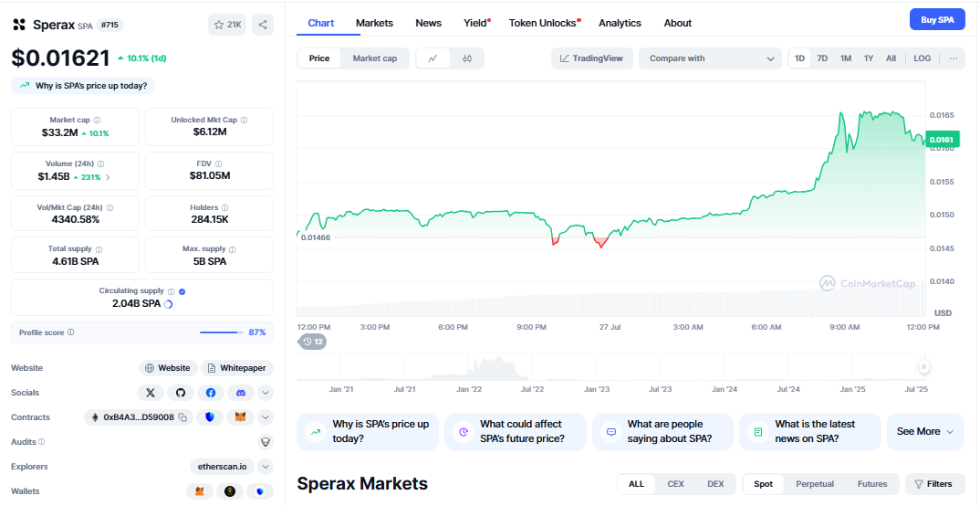The image size is (980, 506).
Task: Open Sperax X (Twitter) social link
Action: coord(150,393)
